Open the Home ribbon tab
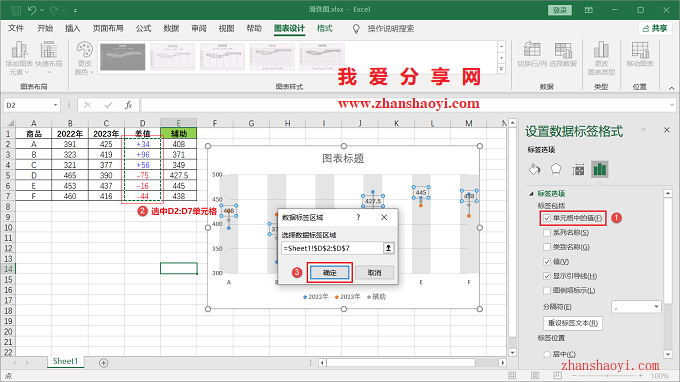Screen dimensions: 680x382 [45, 28]
